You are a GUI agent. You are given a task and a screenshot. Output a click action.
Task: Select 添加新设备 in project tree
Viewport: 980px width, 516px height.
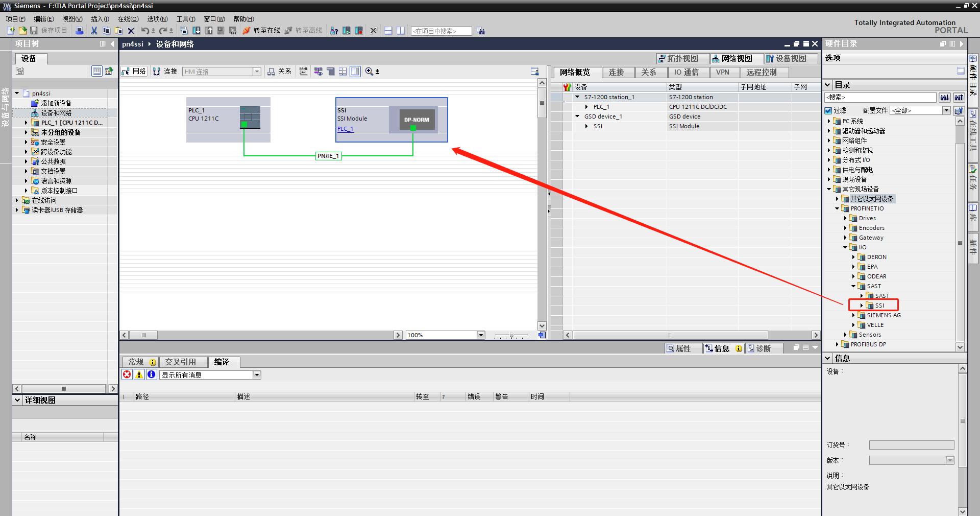tap(56, 103)
